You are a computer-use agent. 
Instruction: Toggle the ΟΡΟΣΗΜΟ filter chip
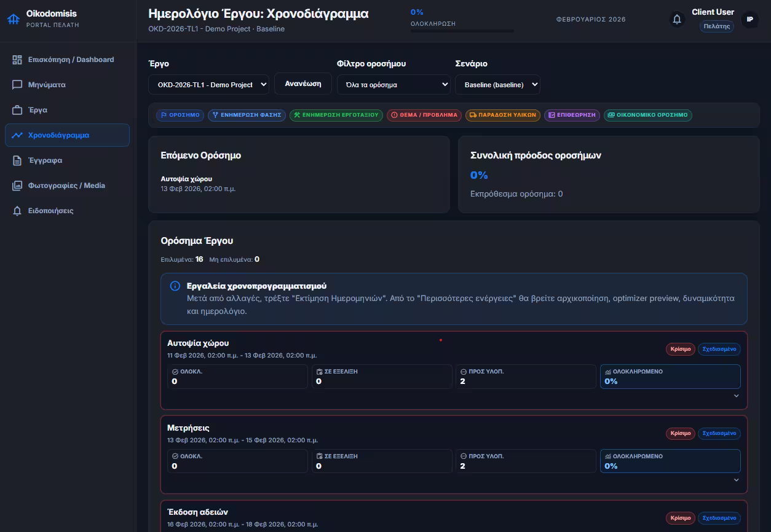[180, 115]
